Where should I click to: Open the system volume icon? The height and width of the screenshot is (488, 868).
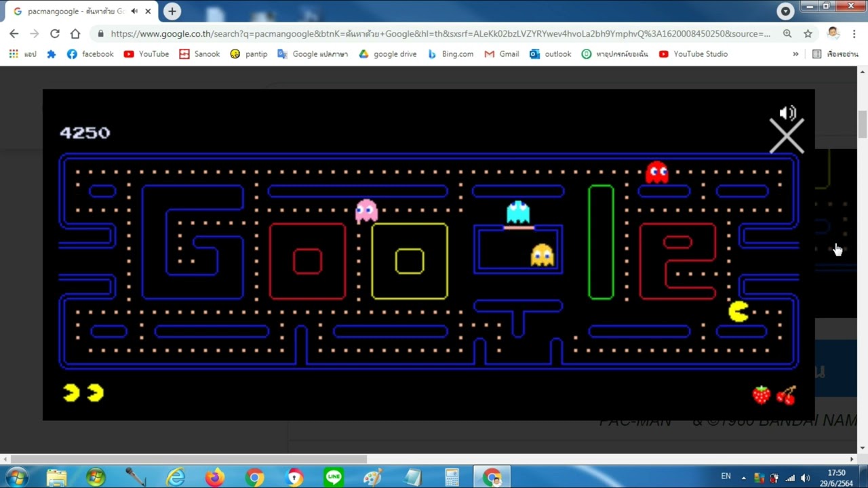point(805,478)
